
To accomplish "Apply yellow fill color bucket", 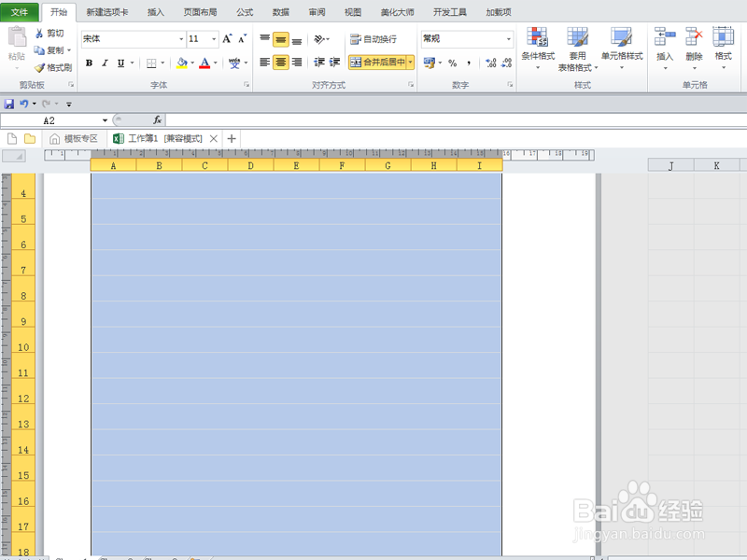I will pyautogui.click(x=181, y=63).
